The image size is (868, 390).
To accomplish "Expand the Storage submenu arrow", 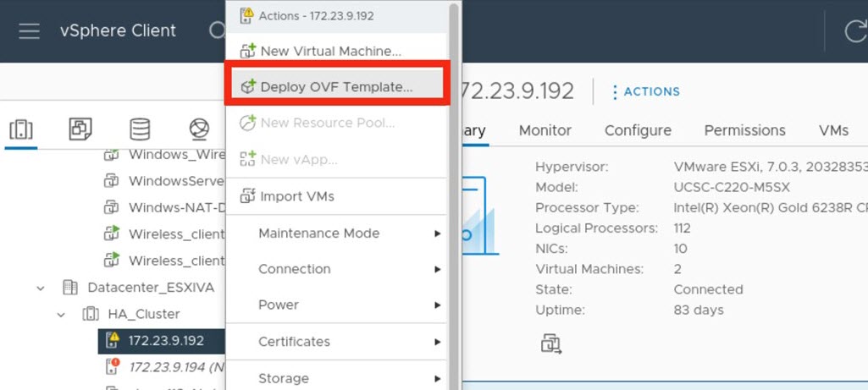I will coord(437,379).
